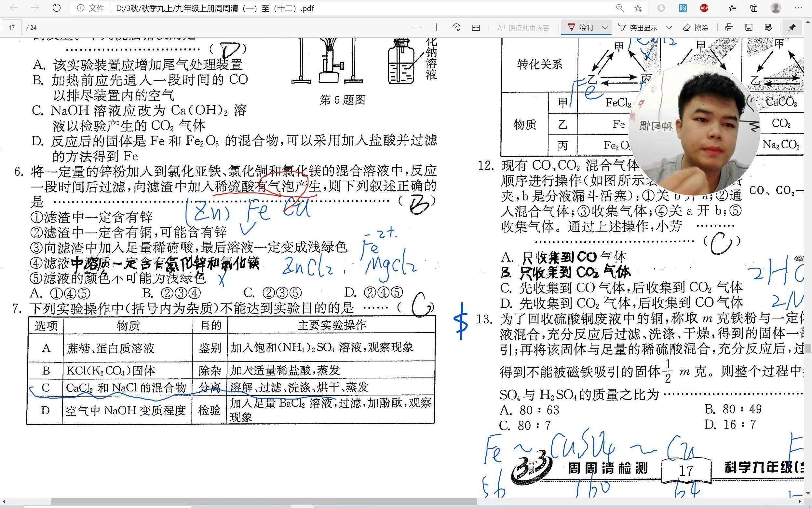Expand the 绘制 pen options dropdown
The width and height of the screenshot is (812, 508).
click(x=605, y=28)
